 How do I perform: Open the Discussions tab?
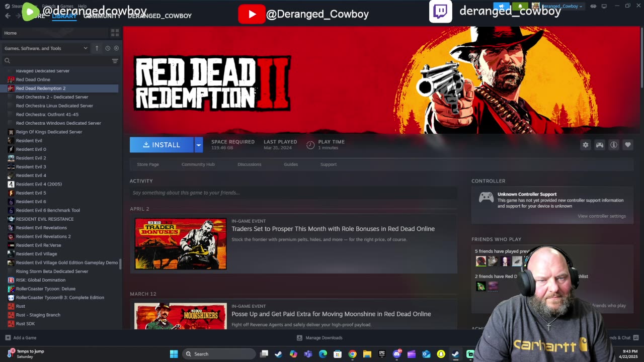tap(250, 164)
